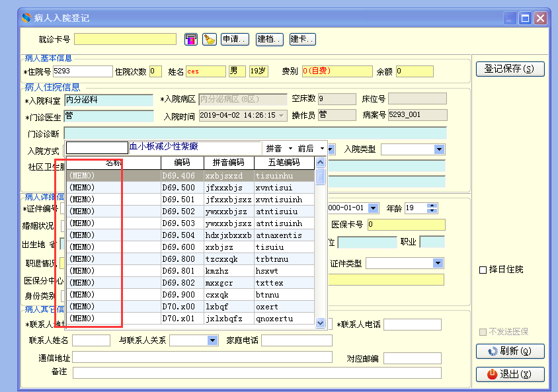The width and height of the screenshot is (558, 392).
Task: Click the 门诊诊断 input field
Action: (255, 133)
